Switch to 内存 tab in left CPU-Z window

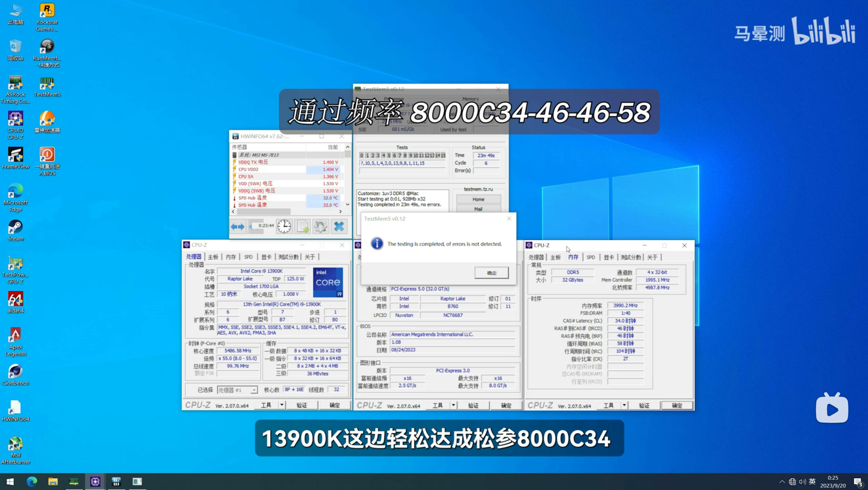click(231, 257)
